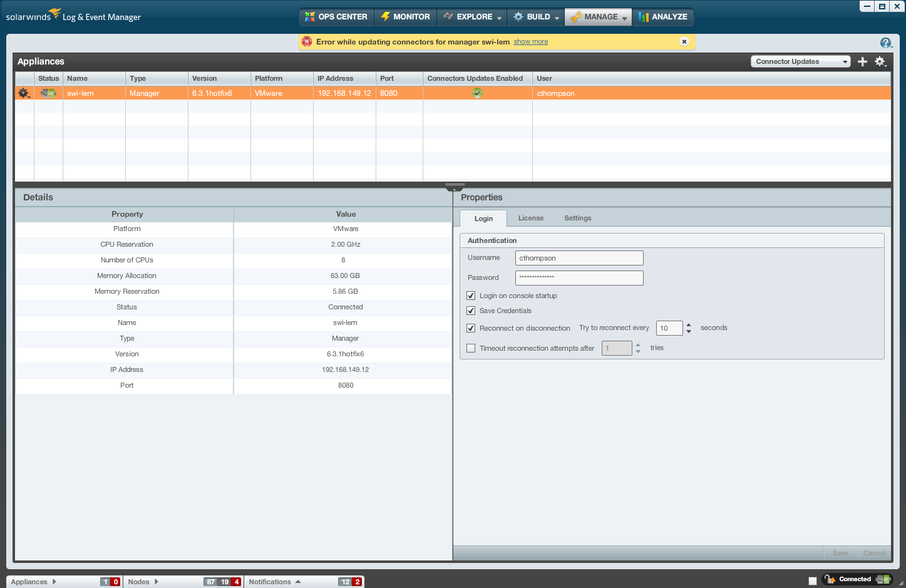Click the Password field
This screenshot has width=906, height=588.
[579, 278]
